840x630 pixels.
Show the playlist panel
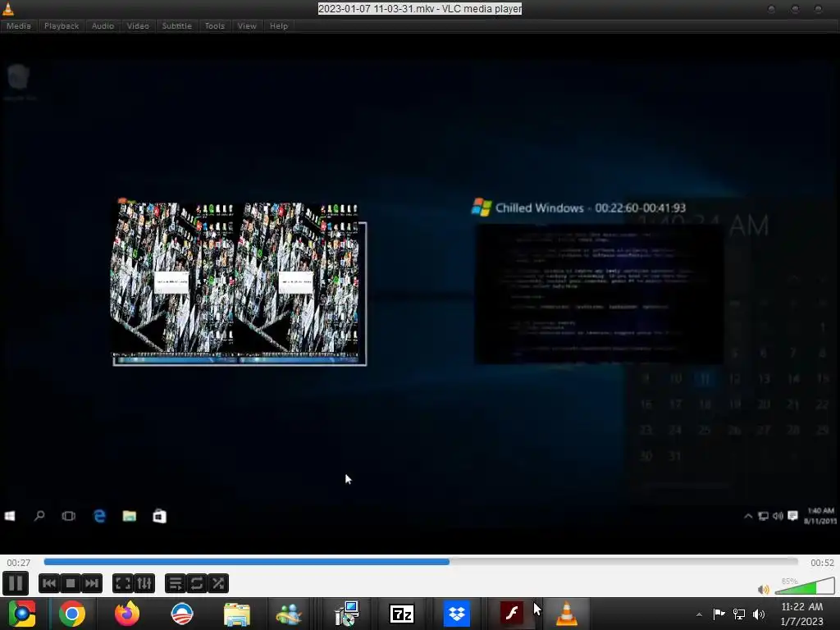(x=176, y=583)
